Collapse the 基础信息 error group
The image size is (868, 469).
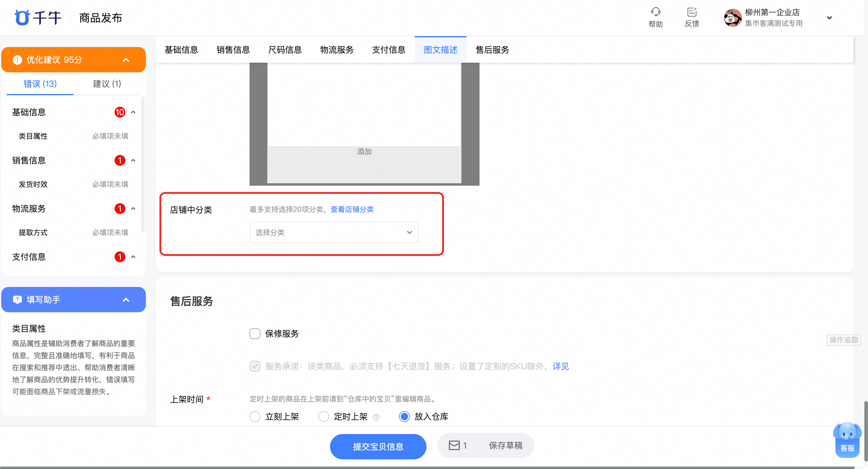pyautogui.click(x=133, y=112)
